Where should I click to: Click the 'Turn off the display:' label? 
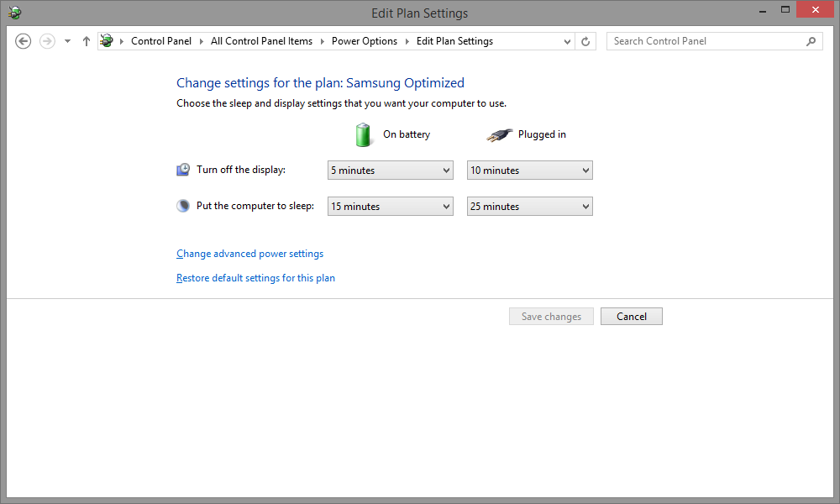241,170
